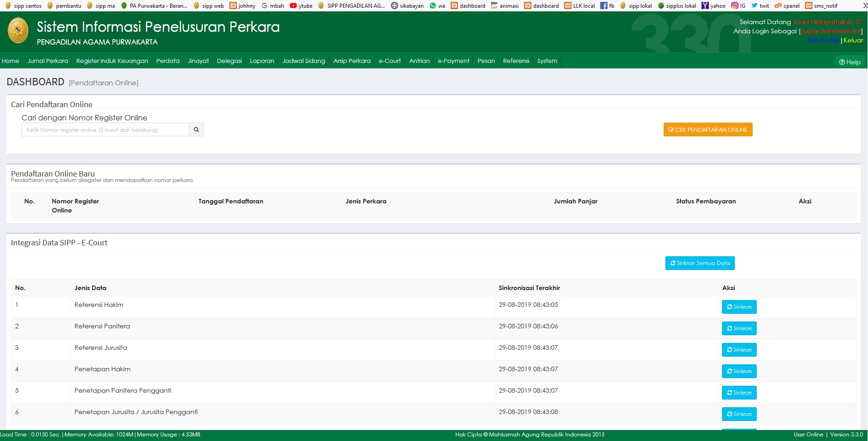Open the Register Induk Keuangan menu

click(112, 61)
